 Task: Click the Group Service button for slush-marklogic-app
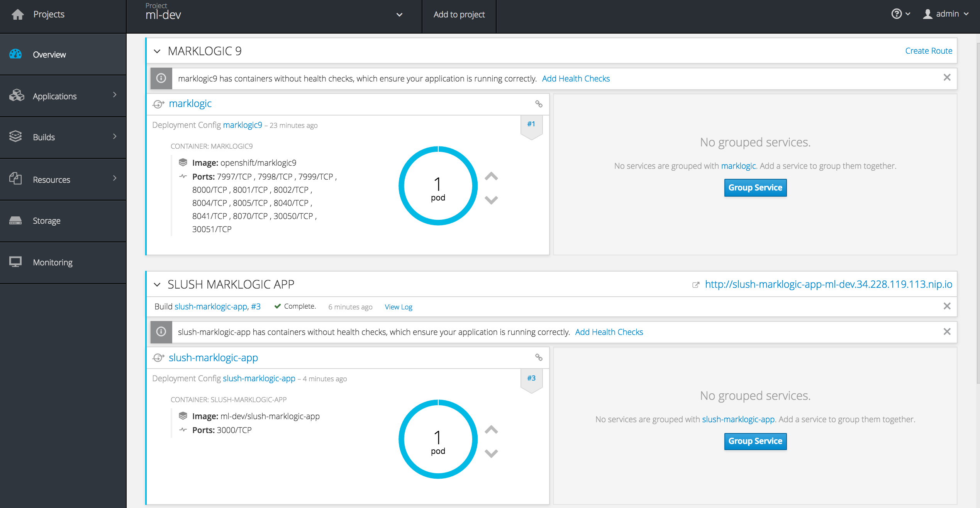[x=755, y=441]
